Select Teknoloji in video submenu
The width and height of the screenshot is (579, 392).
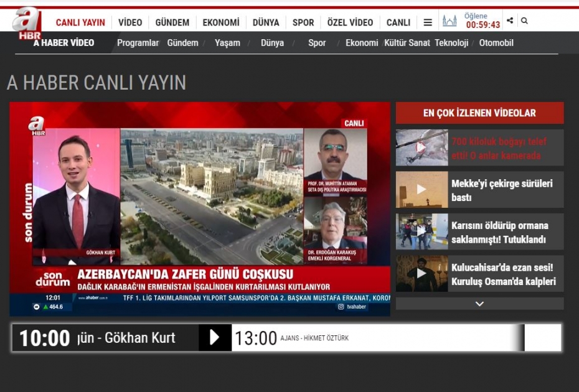(x=451, y=43)
